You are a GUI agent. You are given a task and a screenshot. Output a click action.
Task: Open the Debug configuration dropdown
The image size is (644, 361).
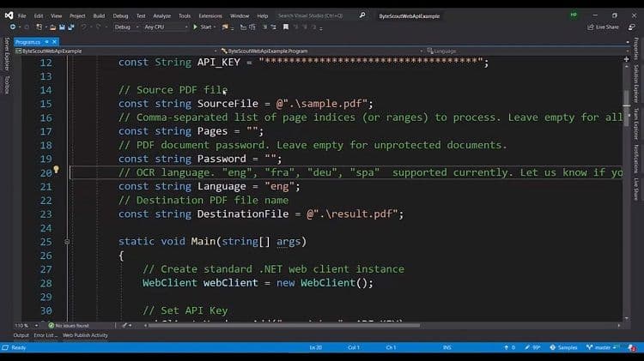125,27
